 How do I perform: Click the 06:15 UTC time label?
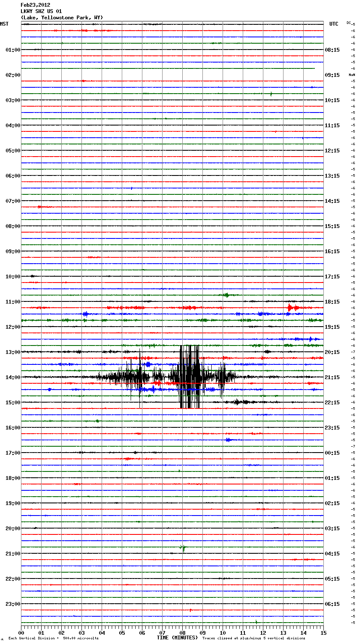(x=332, y=604)
